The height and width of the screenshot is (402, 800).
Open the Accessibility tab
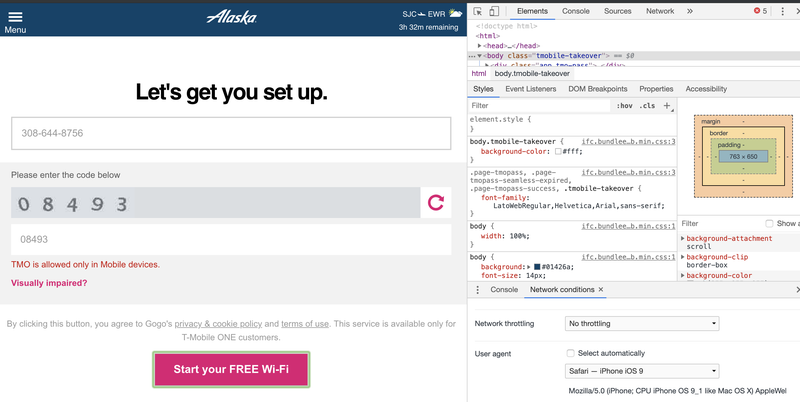click(x=706, y=89)
